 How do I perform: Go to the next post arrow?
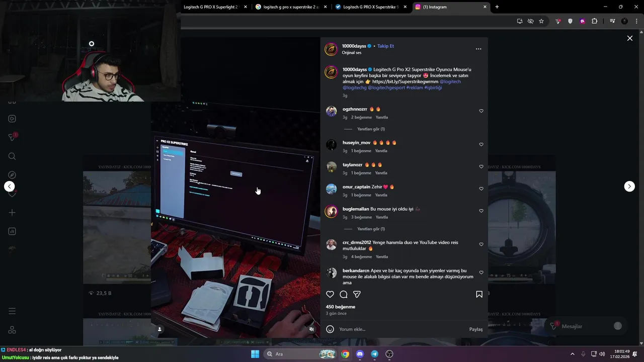(x=629, y=187)
